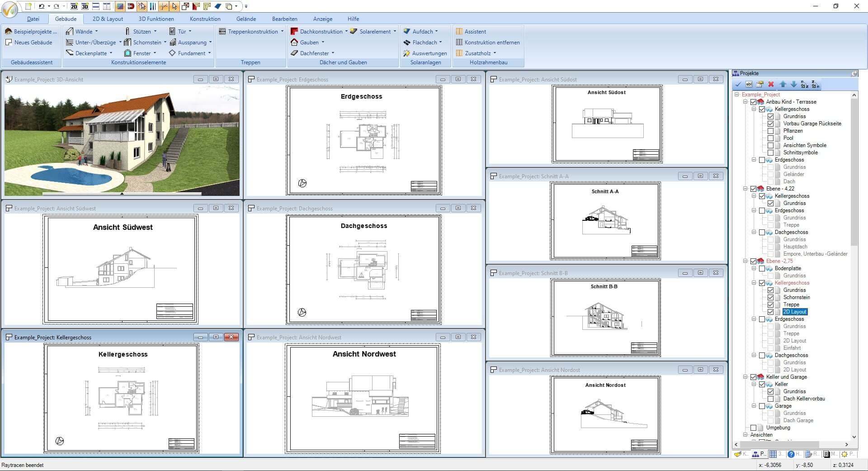This screenshot has width=868, height=471.
Task: Activate the Flachdach tool
Action: pos(423,42)
